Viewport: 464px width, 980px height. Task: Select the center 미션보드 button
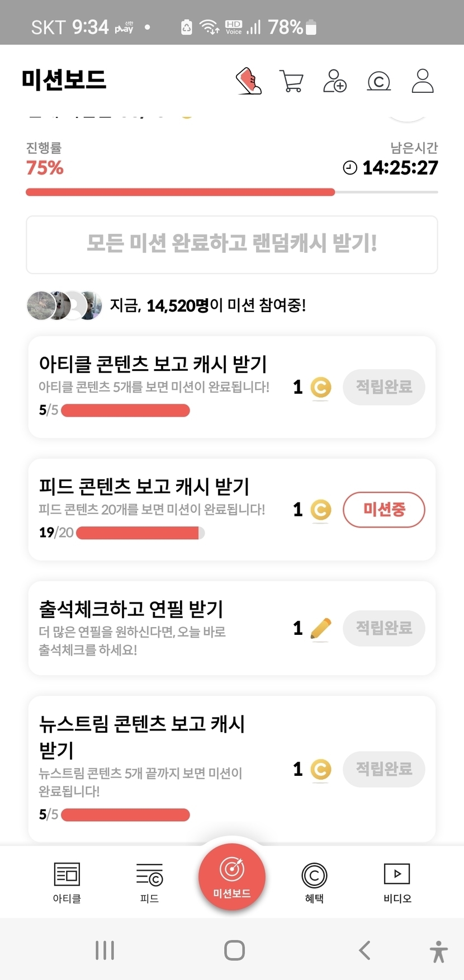(x=232, y=876)
